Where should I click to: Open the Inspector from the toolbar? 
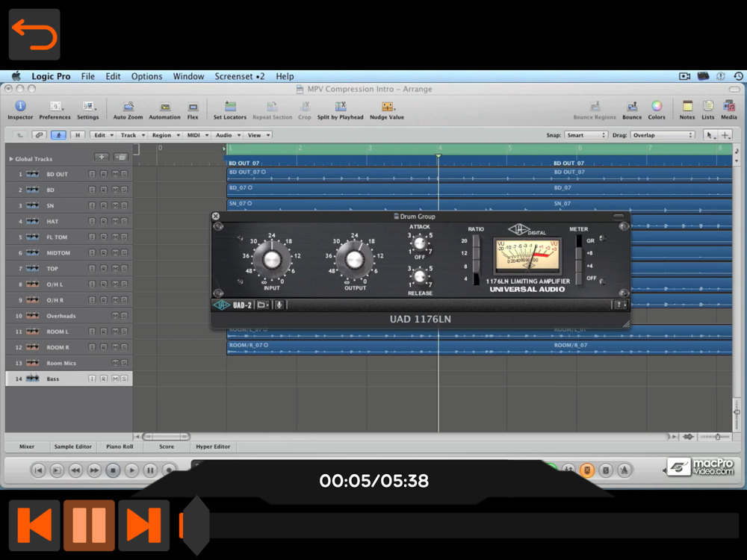pyautogui.click(x=20, y=110)
